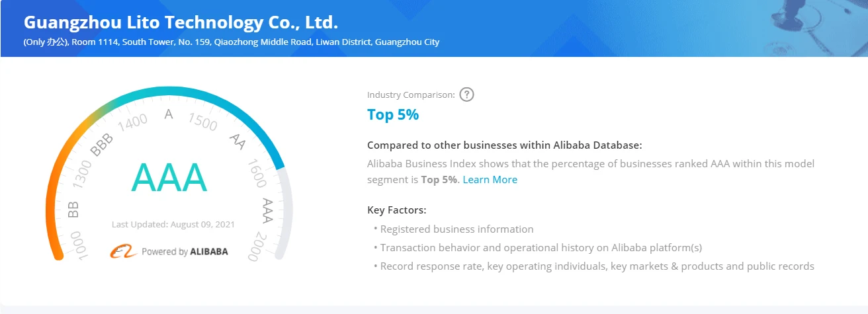868x314 pixels.
Task: Click the BBB label on gauge scale
Action: point(101,145)
